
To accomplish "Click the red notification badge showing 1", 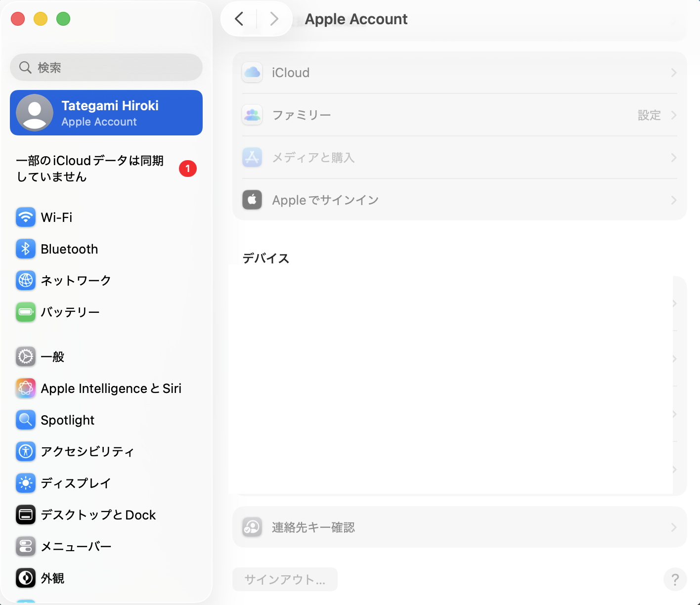I will pos(188,169).
